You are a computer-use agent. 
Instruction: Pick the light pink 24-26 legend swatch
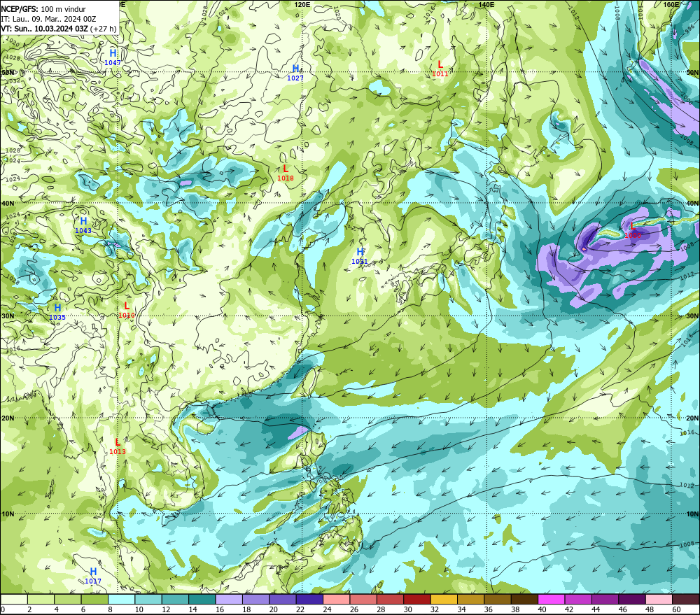337,599
